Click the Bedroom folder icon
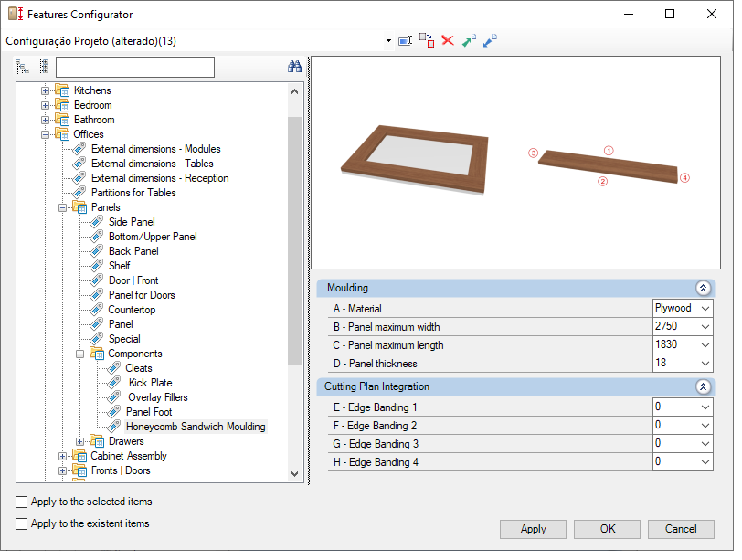The height and width of the screenshot is (560, 742). [x=62, y=105]
